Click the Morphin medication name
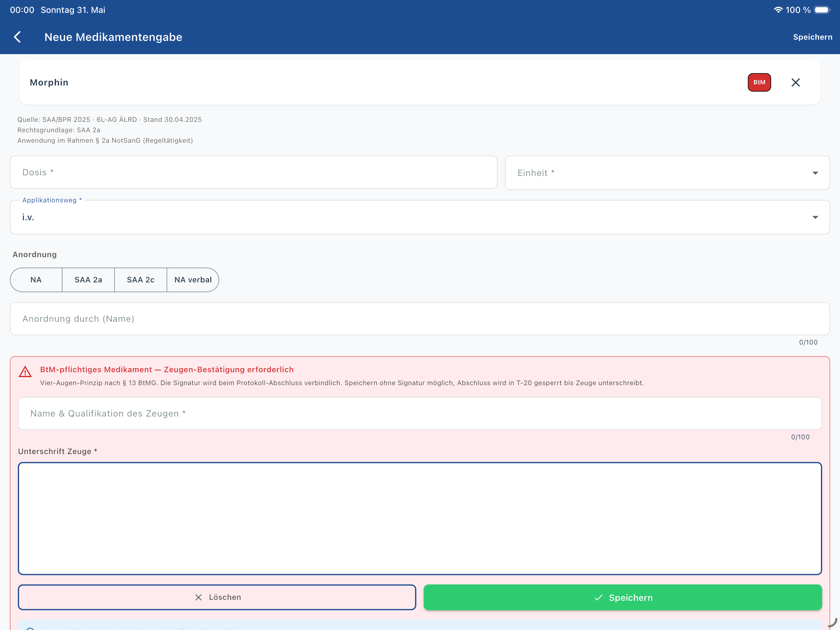840x630 pixels. pos(49,82)
